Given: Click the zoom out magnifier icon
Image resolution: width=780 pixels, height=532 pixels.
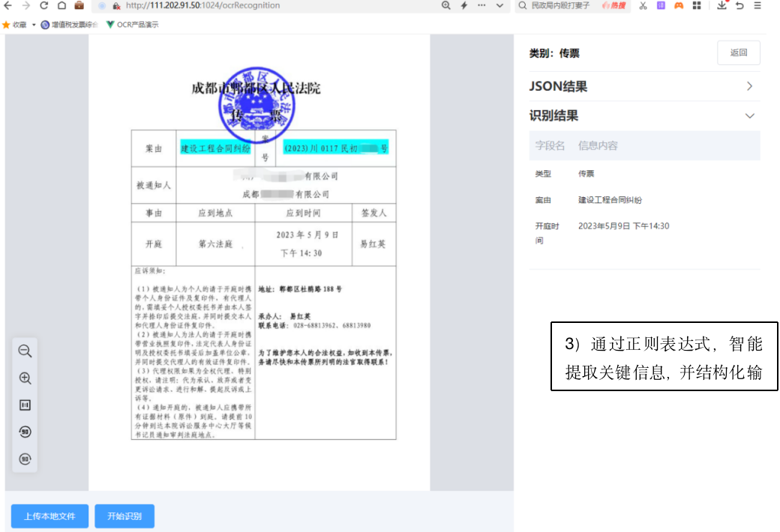Looking at the screenshot, I should point(25,351).
